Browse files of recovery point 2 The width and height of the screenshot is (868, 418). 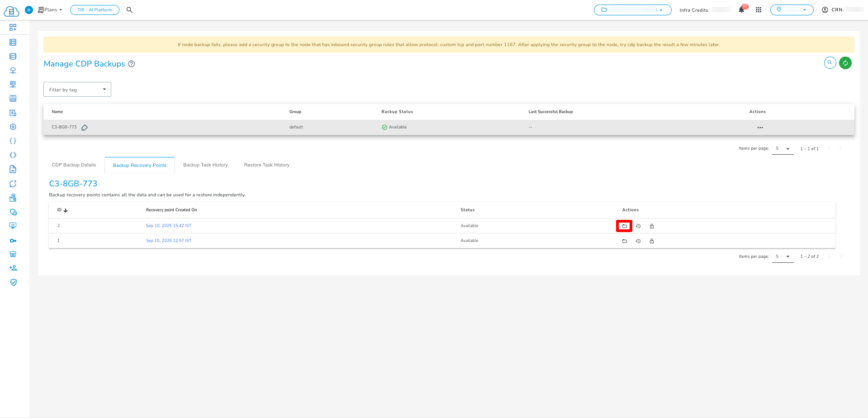pyautogui.click(x=624, y=226)
